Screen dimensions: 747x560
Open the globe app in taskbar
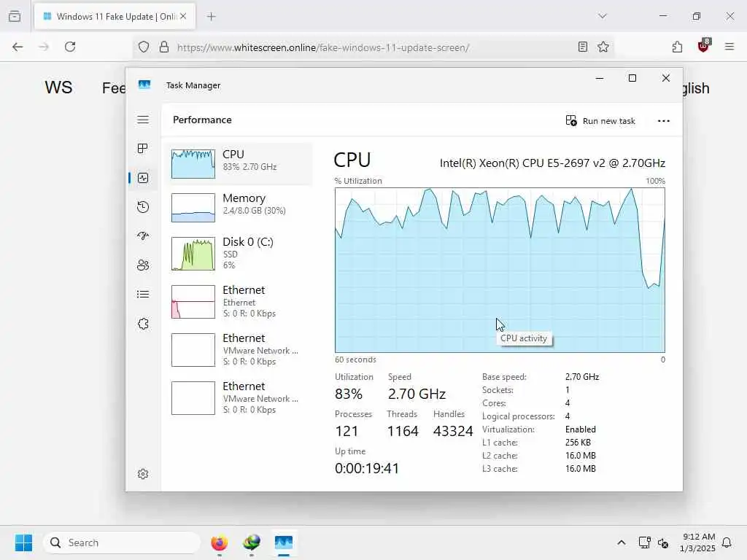251,542
